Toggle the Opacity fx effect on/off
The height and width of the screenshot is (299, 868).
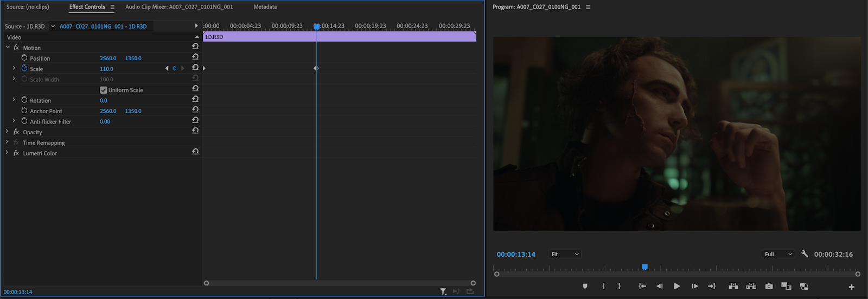[16, 132]
